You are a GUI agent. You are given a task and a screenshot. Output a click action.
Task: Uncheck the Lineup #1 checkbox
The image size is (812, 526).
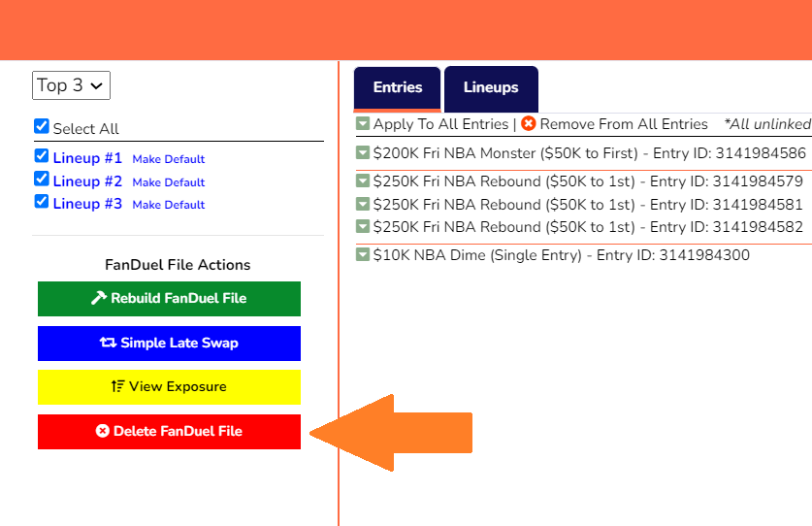(42, 156)
